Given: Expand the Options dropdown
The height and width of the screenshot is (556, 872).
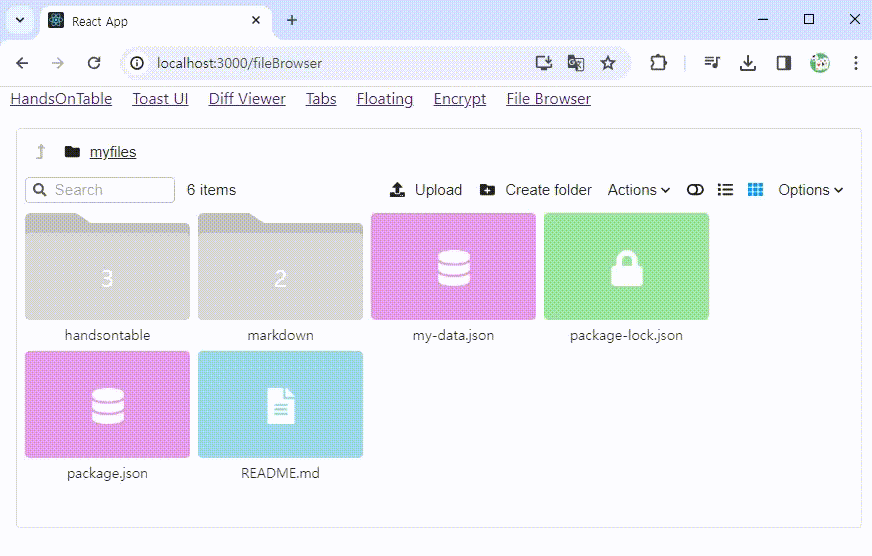Looking at the screenshot, I should click(811, 190).
